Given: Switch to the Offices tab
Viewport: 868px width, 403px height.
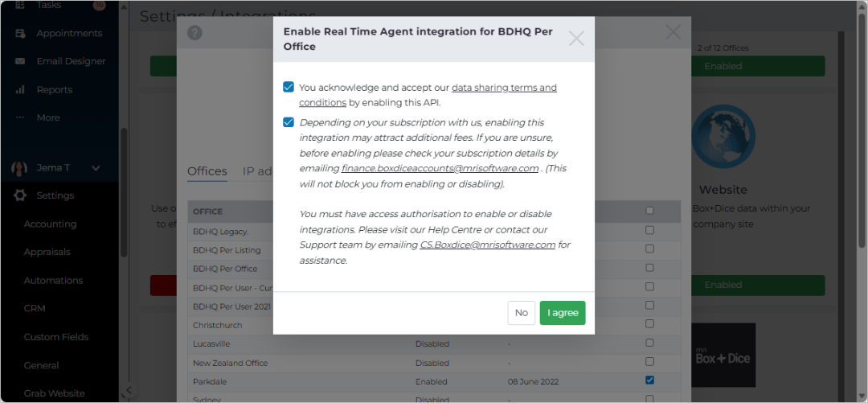Looking at the screenshot, I should pos(207,171).
